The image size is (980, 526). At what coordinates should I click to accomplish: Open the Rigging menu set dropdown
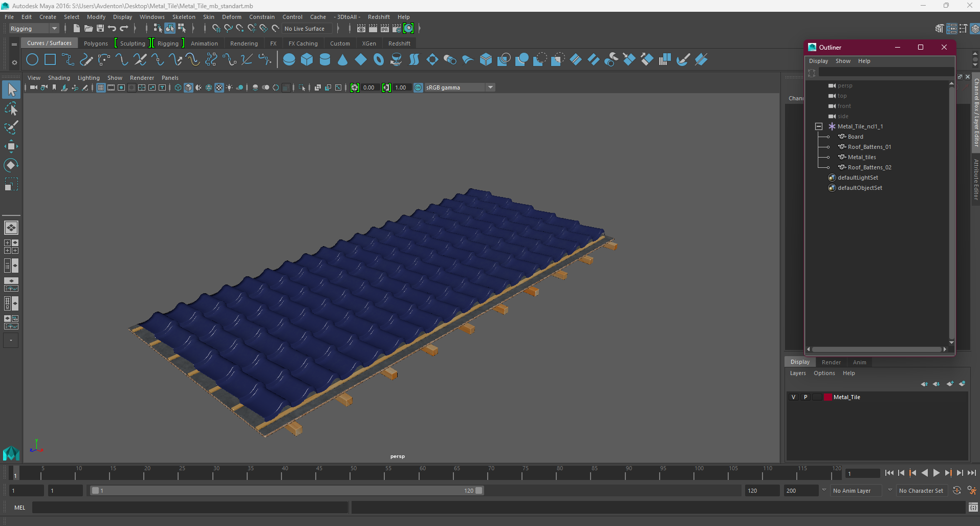coord(34,29)
